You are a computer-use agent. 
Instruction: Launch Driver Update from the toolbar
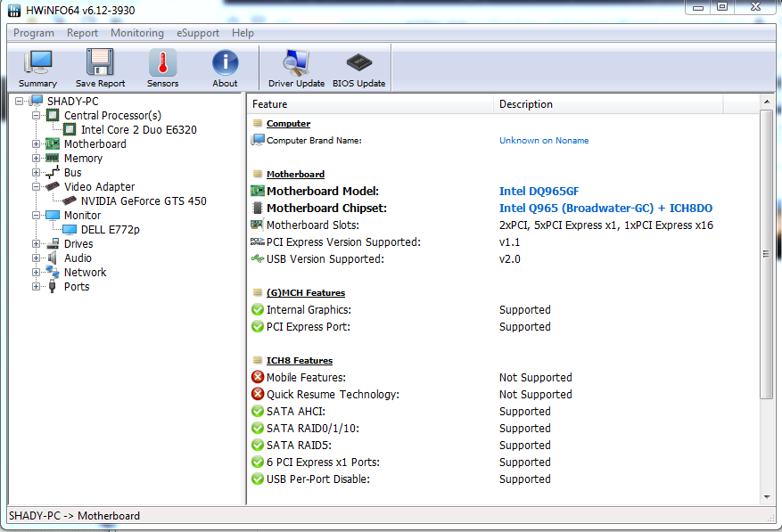(296, 62)
